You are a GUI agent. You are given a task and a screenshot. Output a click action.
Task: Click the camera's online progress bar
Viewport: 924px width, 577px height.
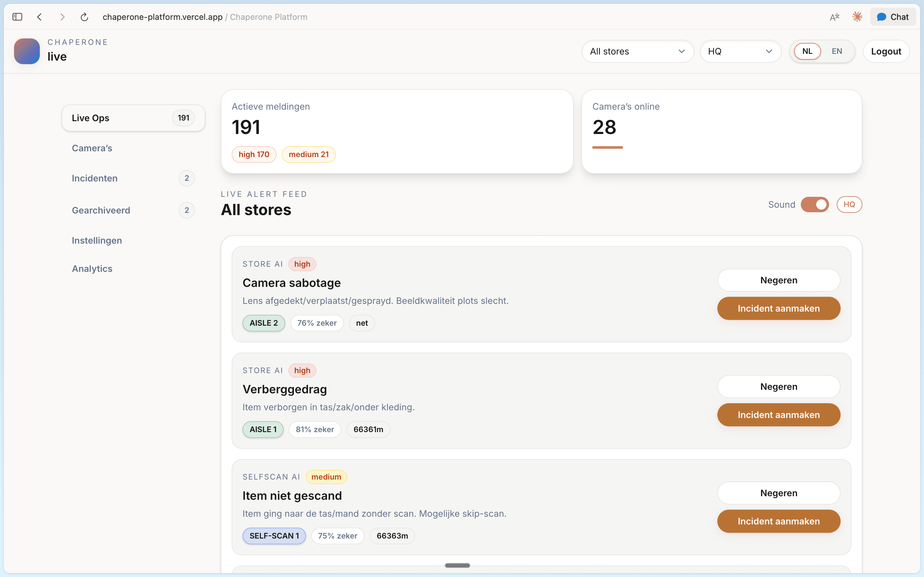click(x=608, y=147)
